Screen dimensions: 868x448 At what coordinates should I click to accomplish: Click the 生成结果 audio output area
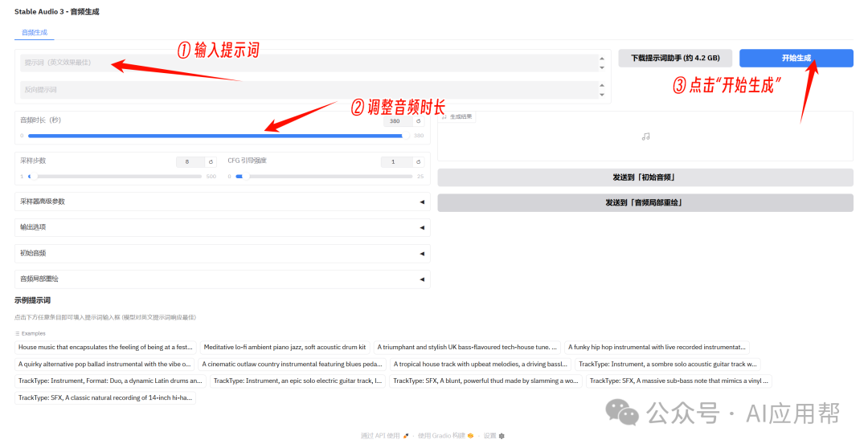tap(645, 136)
